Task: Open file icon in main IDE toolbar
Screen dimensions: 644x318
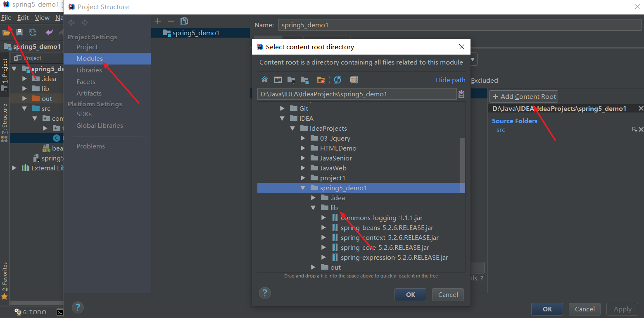Action: point(6,32)
